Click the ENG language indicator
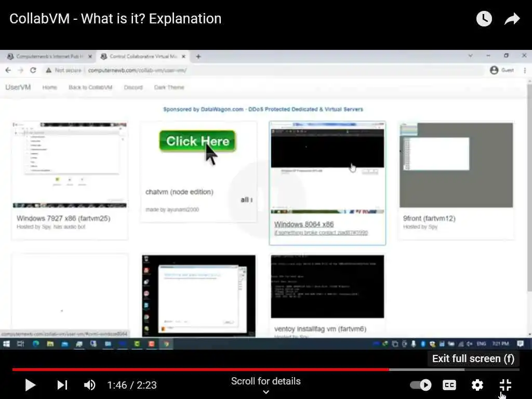This screenshot has height=399, width=532. 481,344
